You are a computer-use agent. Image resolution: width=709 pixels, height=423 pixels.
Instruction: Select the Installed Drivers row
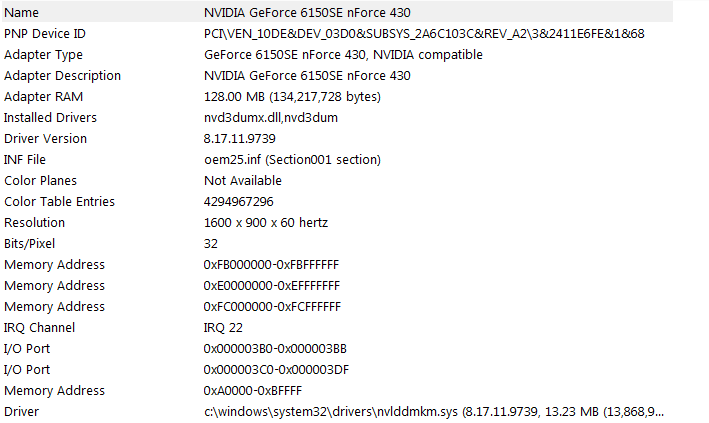point(337,118)
